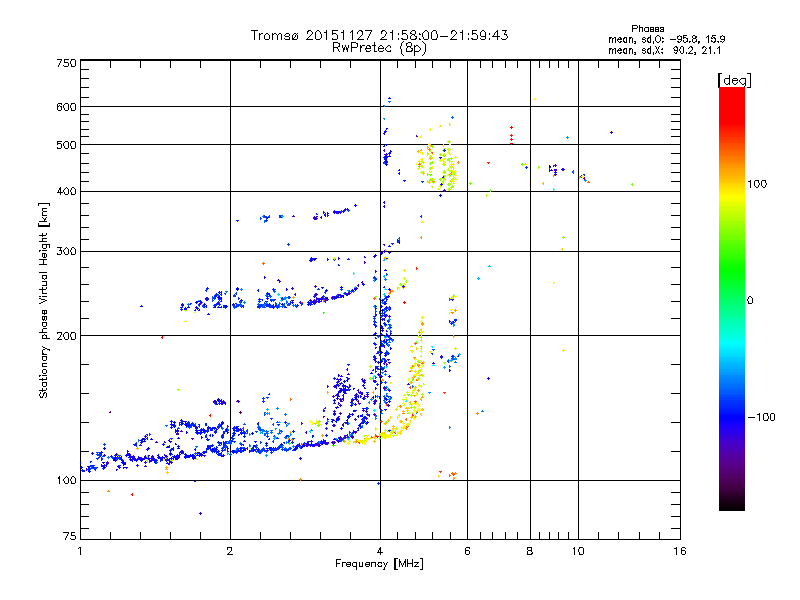
Task: Click the y-axis '750' tick label
Action: coord(66,63)
